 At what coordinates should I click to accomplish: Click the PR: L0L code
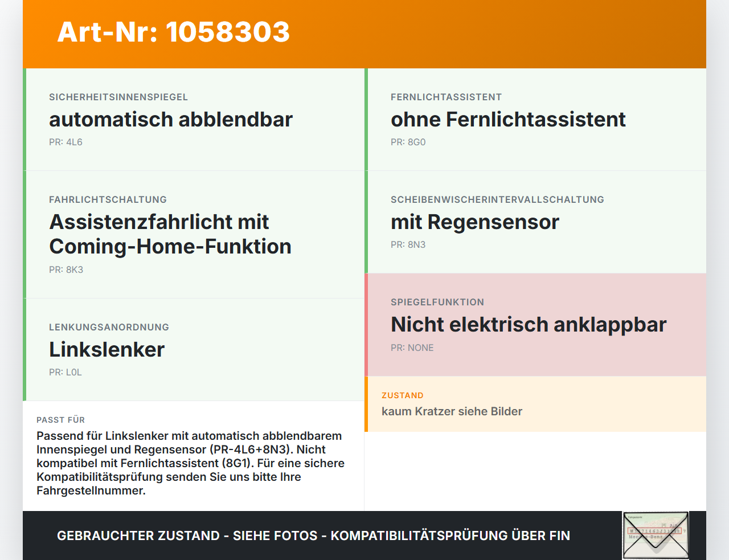65,372
